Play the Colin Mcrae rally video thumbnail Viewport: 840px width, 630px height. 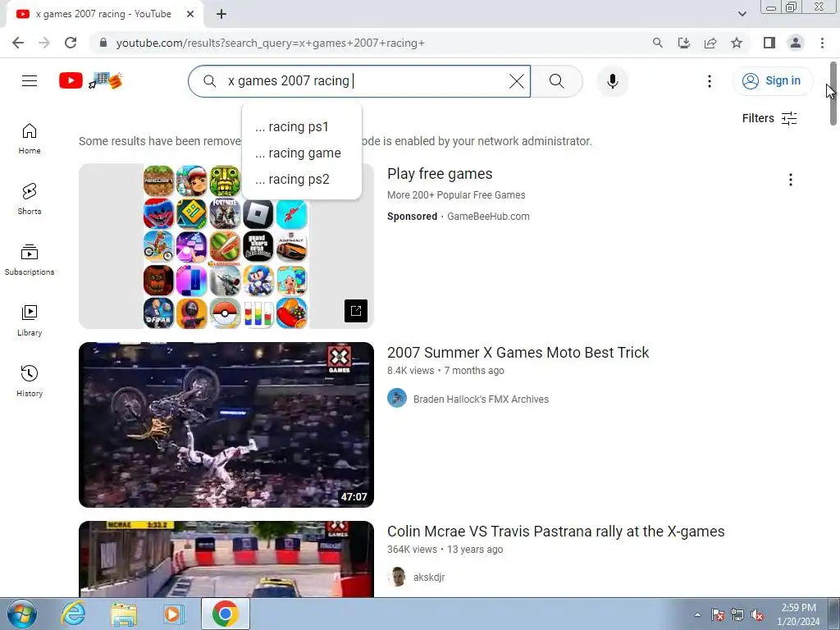pos(226,559)
